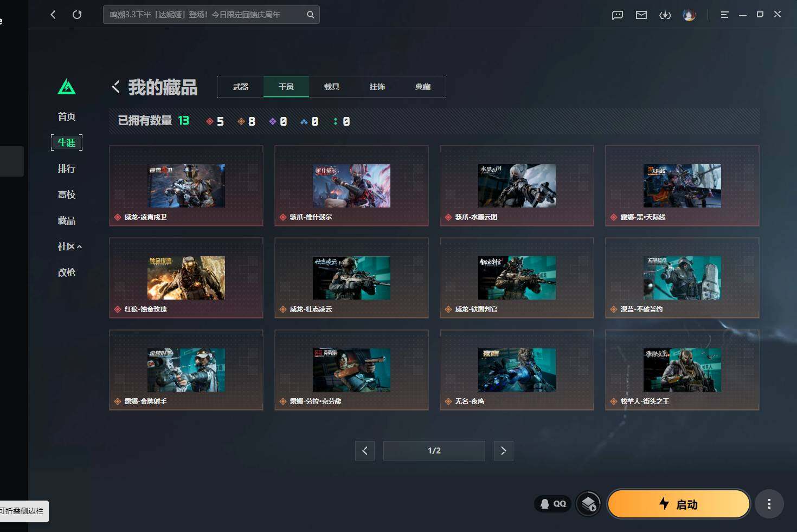
Task: Switch to the 干员 tab
Action: (286, 87)
